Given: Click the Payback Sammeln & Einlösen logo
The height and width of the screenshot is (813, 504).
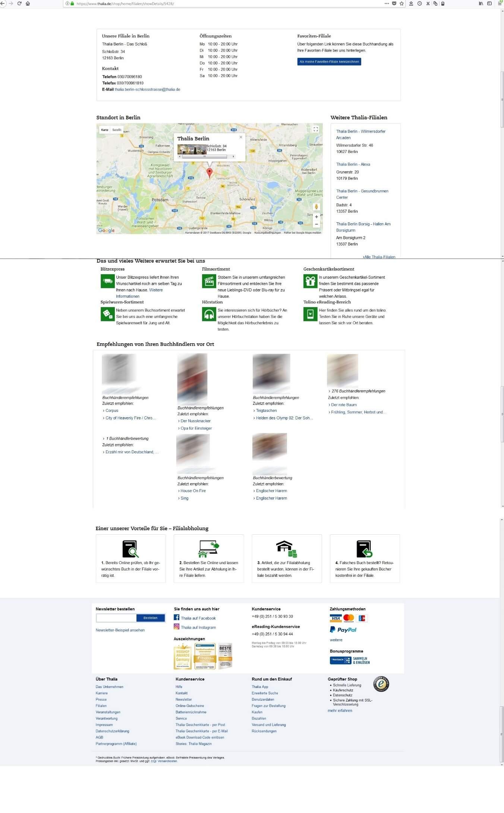Looking at the screenshot, I should click(350, 660).
